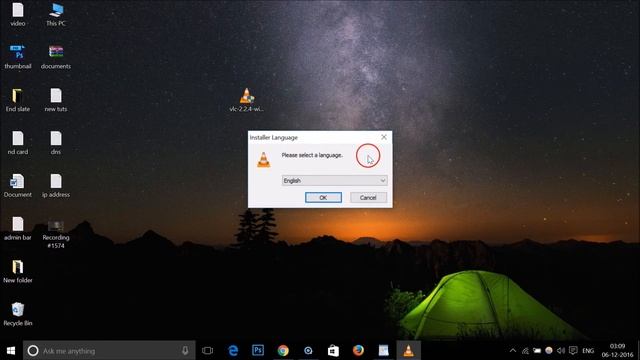Show hidden system tray icons

[513, 351]
